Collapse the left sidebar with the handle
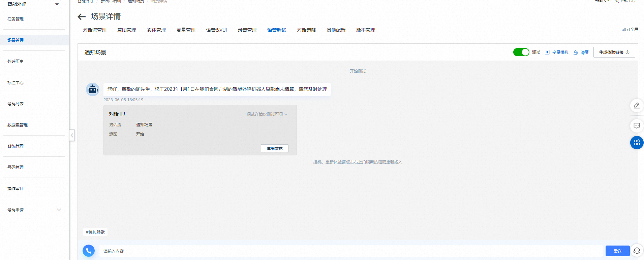The width and height of the screenshot is (644, 260). tap(72, 135)
